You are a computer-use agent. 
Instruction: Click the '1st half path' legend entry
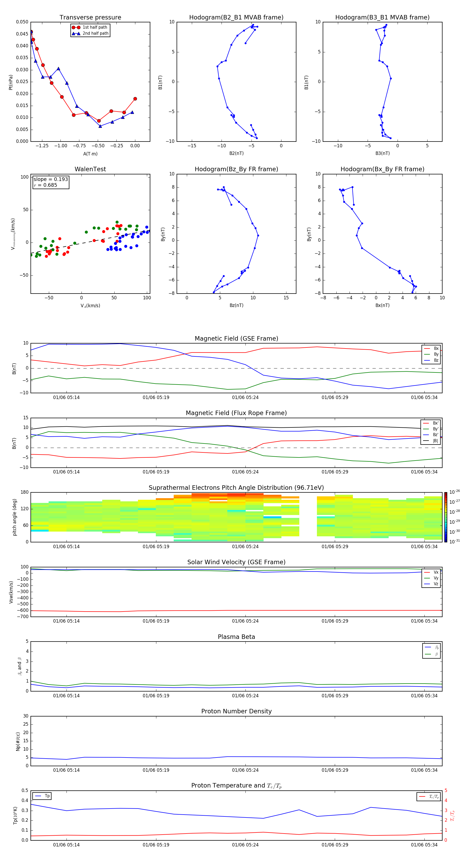point(90,27)
